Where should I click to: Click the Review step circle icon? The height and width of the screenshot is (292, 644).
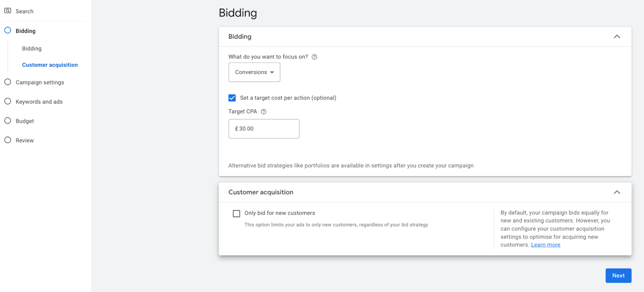(x=8, y=140)
